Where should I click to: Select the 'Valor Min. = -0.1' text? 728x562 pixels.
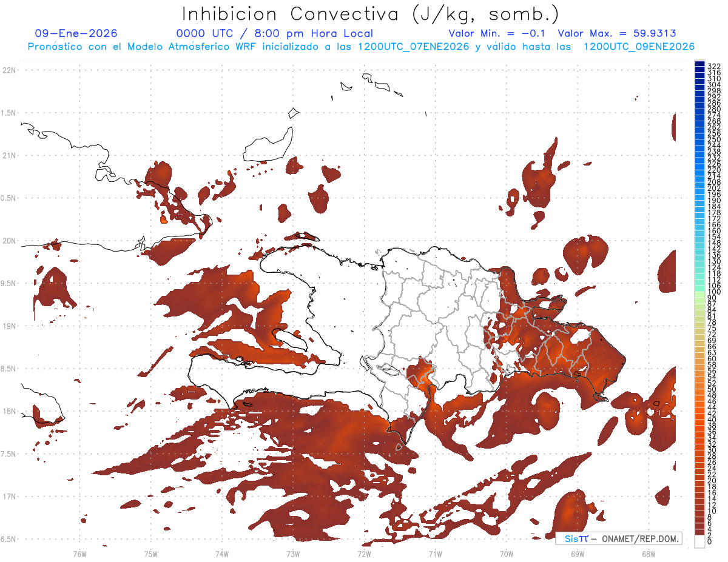(x=498, y=33)
